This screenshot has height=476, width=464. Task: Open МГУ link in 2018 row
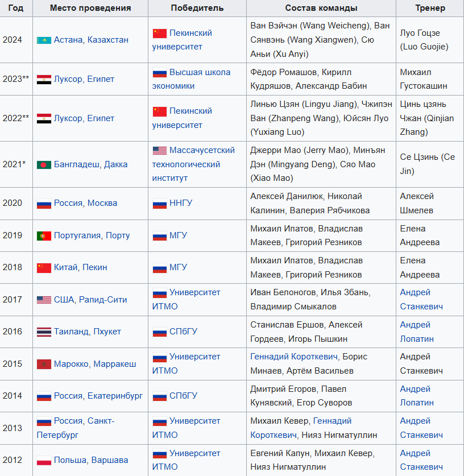click(179, 267)
